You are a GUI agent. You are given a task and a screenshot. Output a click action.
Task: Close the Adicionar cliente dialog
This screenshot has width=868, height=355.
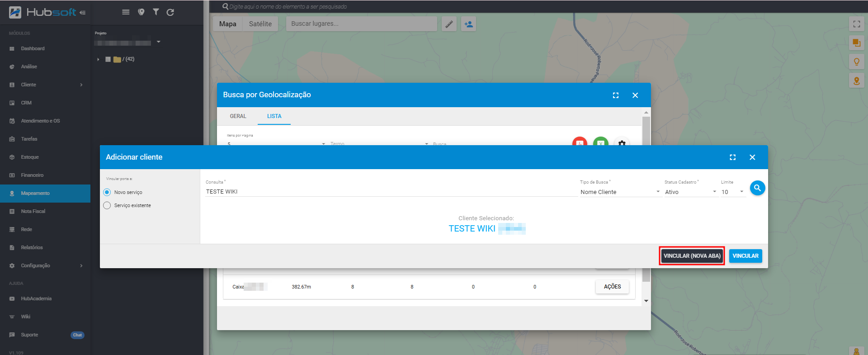pyautogui.click(x=752, y=157)
